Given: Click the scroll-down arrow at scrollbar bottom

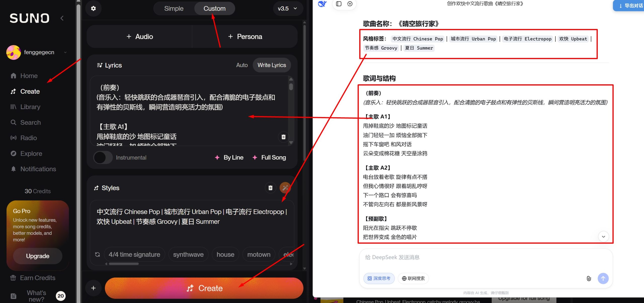Looking at the screenshot, I should click(304, 269).
